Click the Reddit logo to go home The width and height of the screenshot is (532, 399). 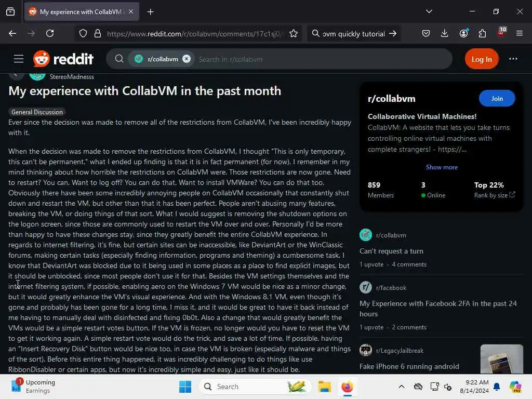tap(63, 59)
